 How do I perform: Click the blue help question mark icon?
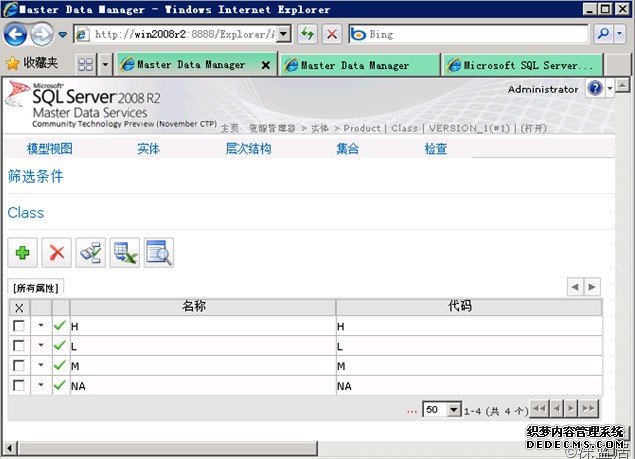(595, 89)
